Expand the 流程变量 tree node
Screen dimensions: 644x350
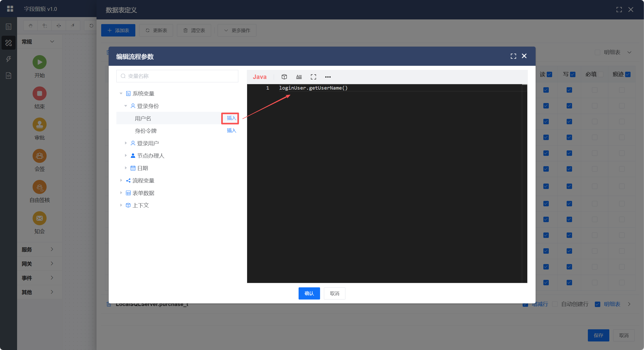click(x=121, y=180)
